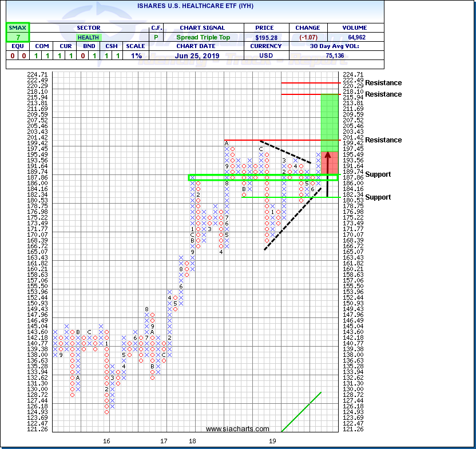Click the USD currency value
Image resolution: width=476 pixels, height=449 pixels.
[x=265, y=55]
